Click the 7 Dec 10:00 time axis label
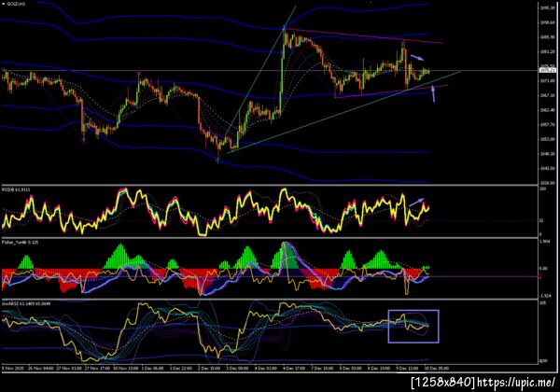 click(x=322, y=368)
